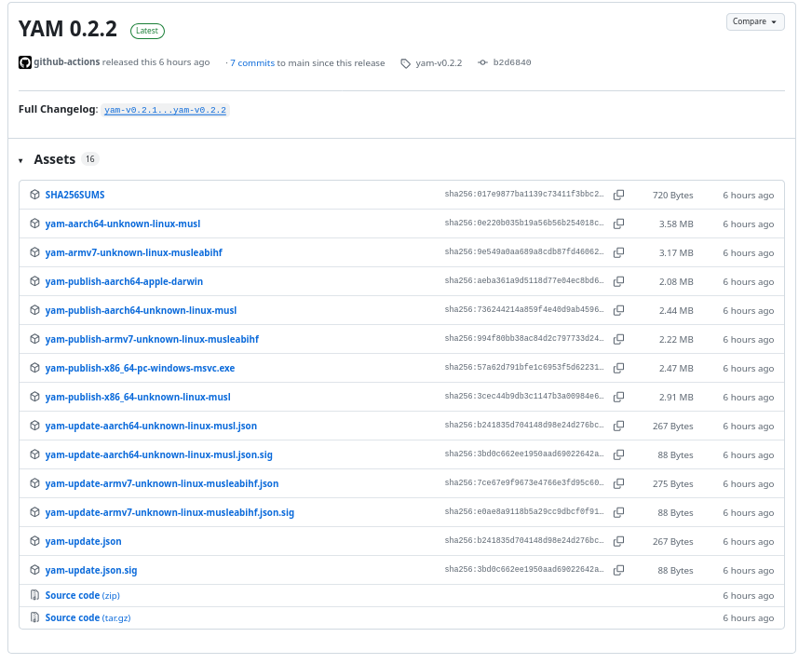Viewport: 812px width, 664px height.
Task: Click sha256:57a62d791bfe1c6953f5d62231 hash text
Action: pyautogui.click(x=524, y=367)
